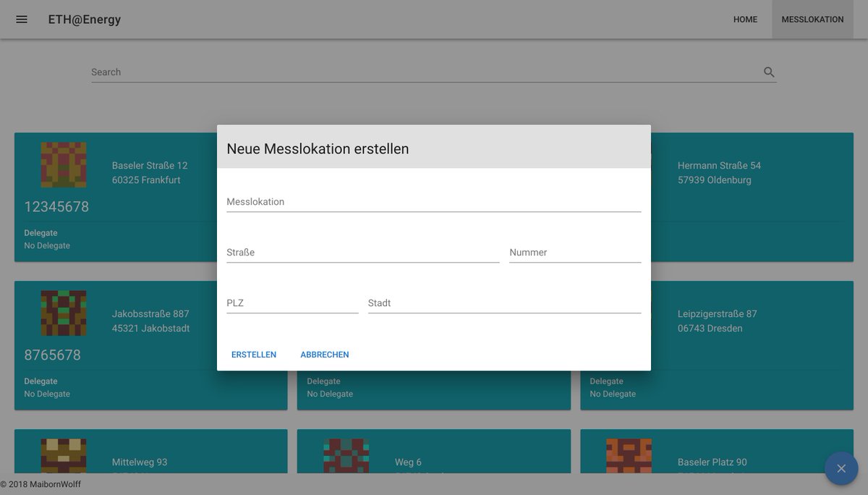
Task: Click the Leipzigerstraße 87 address
Action: (718, 314)
